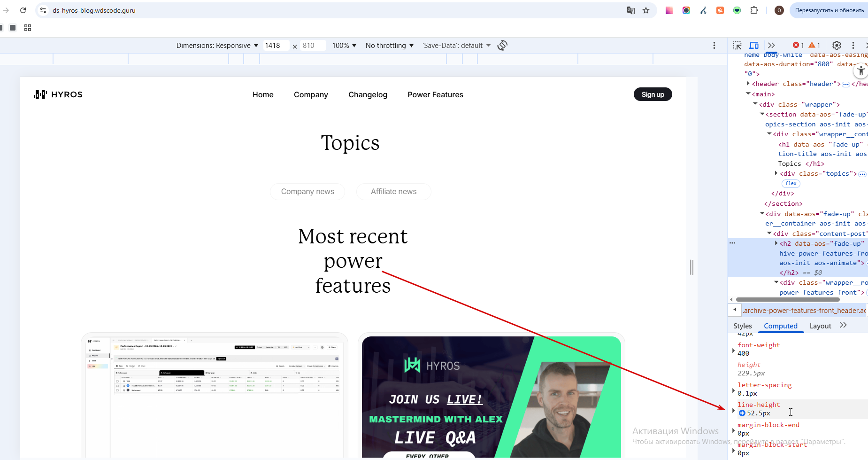Open the dark branching arrows extension icon

703,10
